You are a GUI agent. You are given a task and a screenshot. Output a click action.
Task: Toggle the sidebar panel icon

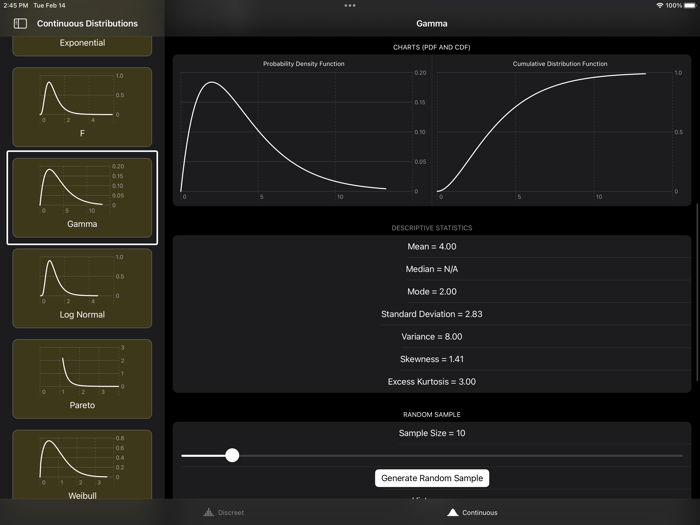tap(20, 23)
